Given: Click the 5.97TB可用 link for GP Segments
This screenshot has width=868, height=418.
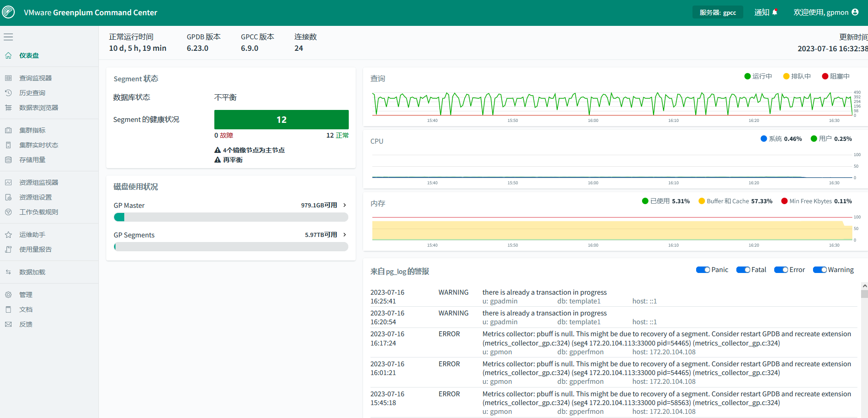Looking at the screenshot, I should [x=321, y=235].
